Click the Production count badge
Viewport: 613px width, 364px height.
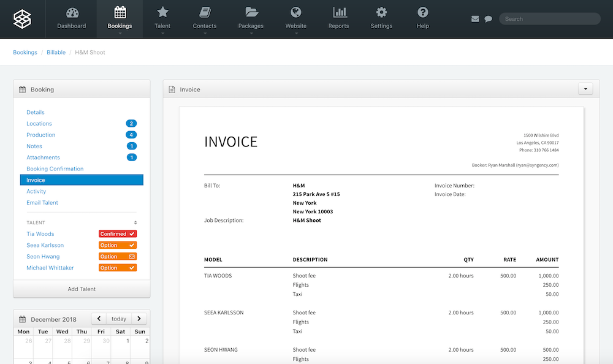131,135
